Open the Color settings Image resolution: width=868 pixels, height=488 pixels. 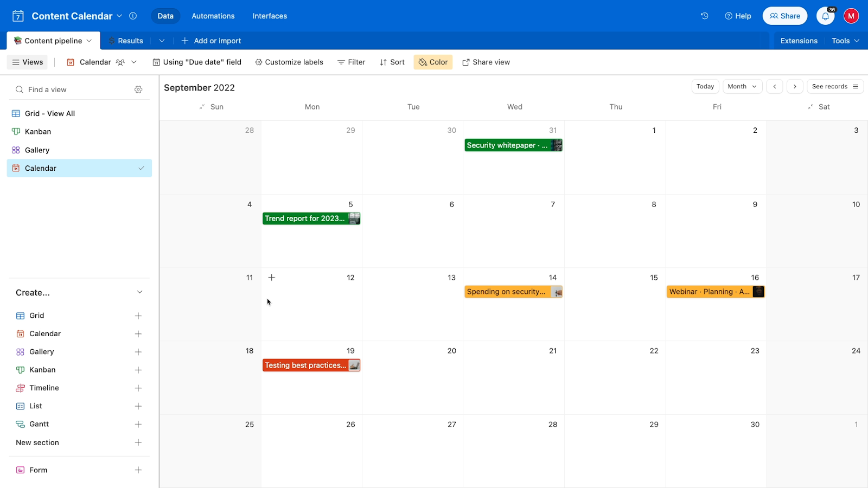433,62
